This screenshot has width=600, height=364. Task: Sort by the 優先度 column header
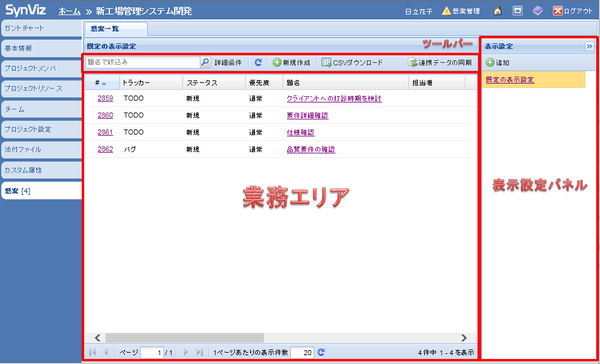click(264, 82)
